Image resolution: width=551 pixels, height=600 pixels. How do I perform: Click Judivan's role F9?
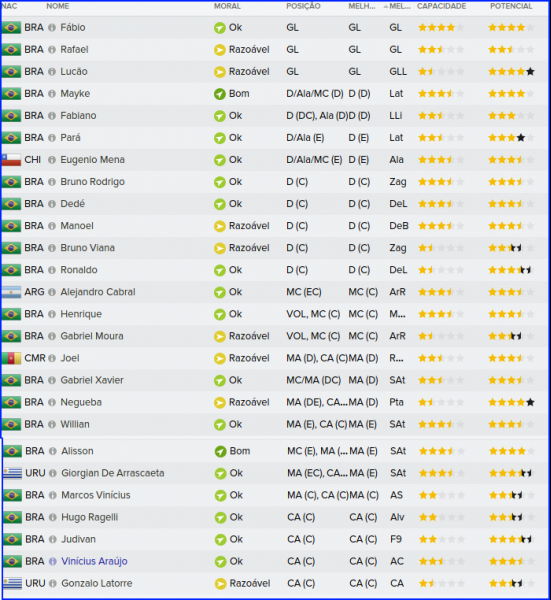coord(396,540)
